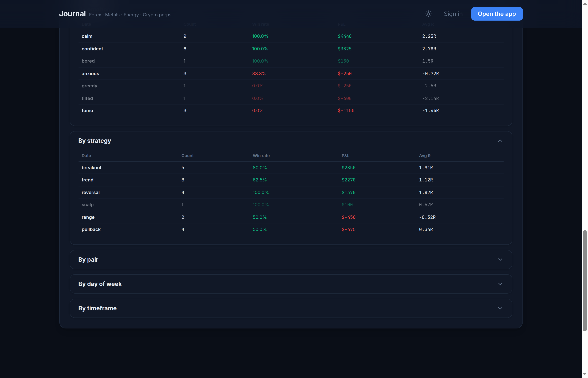Click the Forex · Metals · Energy tagline
This screenshot has height=378, width=588.
(130, 15)
